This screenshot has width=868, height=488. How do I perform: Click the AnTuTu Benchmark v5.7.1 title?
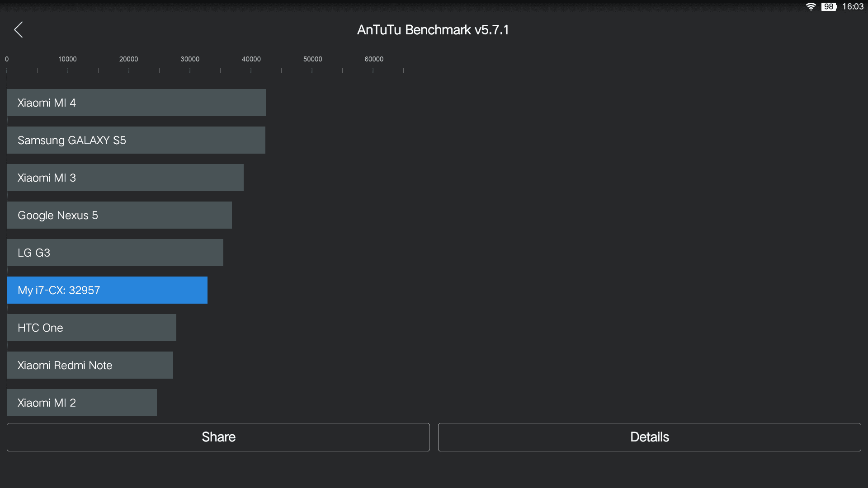pos(433,30)
